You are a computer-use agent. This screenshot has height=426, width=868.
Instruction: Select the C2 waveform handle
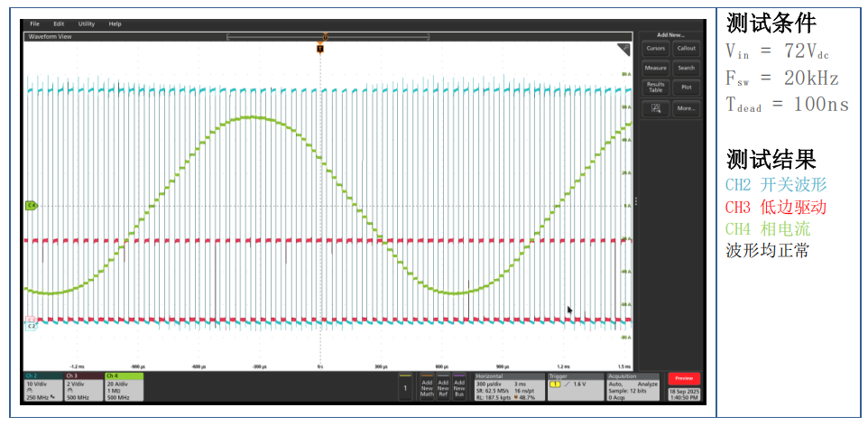[31, 327]
